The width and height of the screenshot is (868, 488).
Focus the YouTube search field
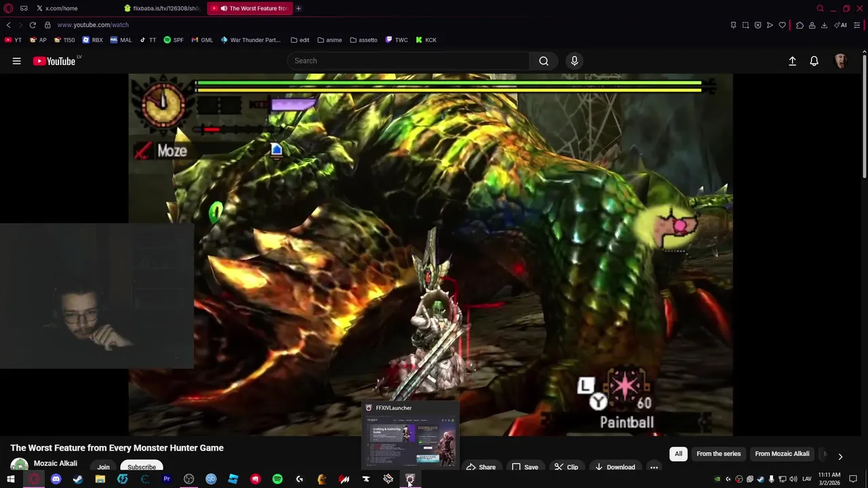(409, 61)
